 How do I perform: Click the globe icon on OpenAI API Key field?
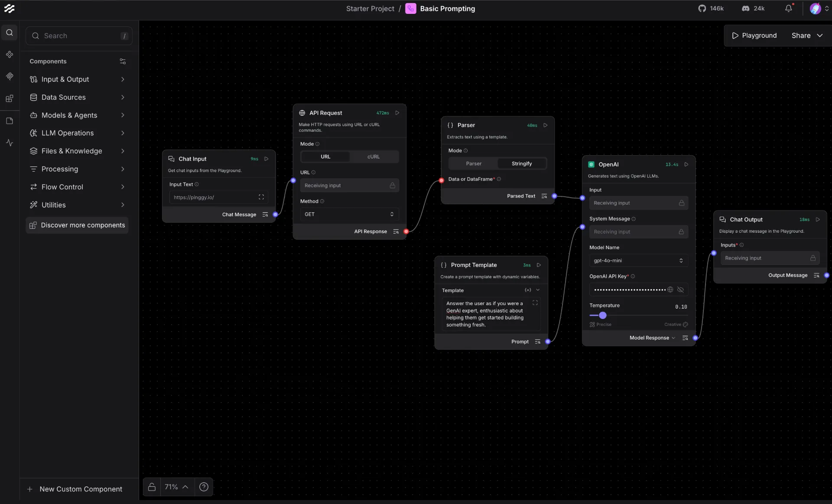click(x=670, y=289)
